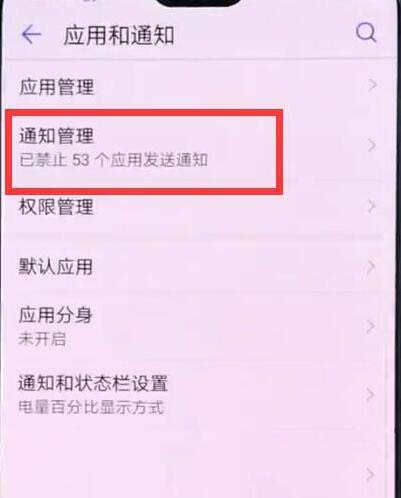The image size is (401, 498).
Task: Tap the chevron beside 通知管理
Action: click(372, 145)
